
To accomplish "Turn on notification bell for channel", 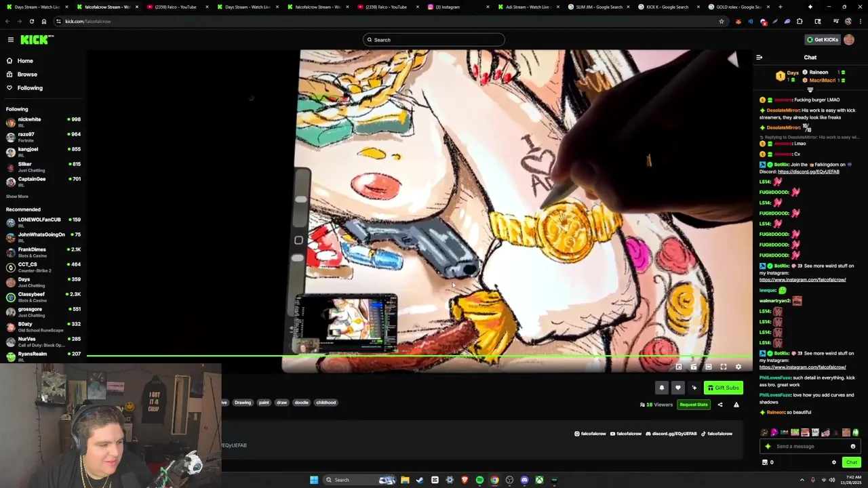I will [x=662, y=388].
